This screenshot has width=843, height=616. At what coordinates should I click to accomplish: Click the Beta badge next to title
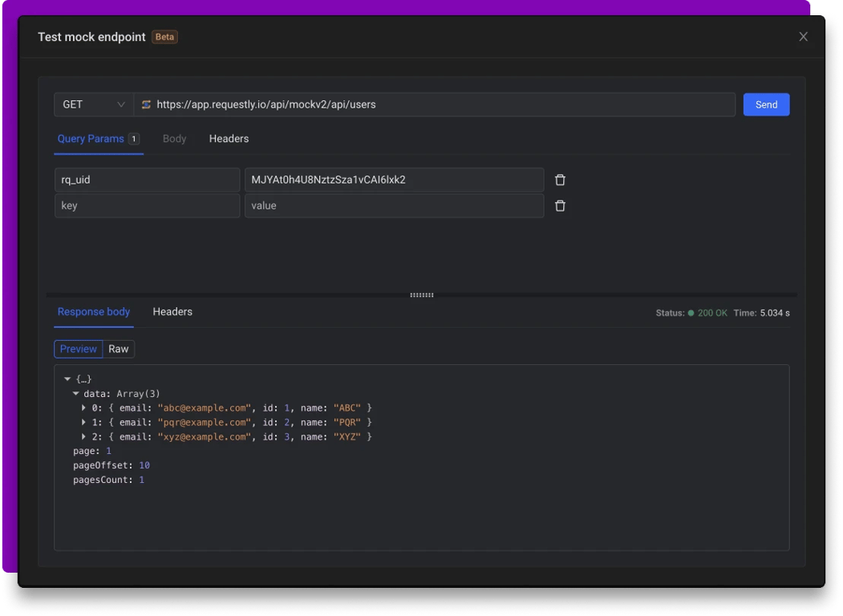(164, 37)
